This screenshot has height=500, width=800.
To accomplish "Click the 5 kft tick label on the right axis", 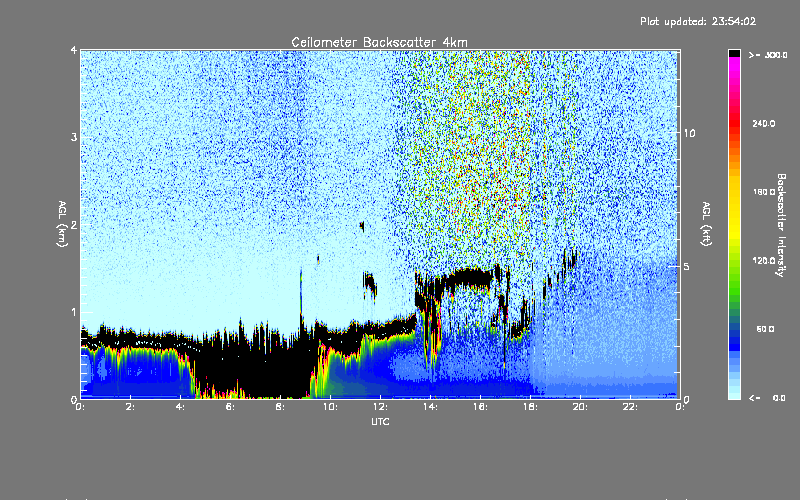I will 687,266.
